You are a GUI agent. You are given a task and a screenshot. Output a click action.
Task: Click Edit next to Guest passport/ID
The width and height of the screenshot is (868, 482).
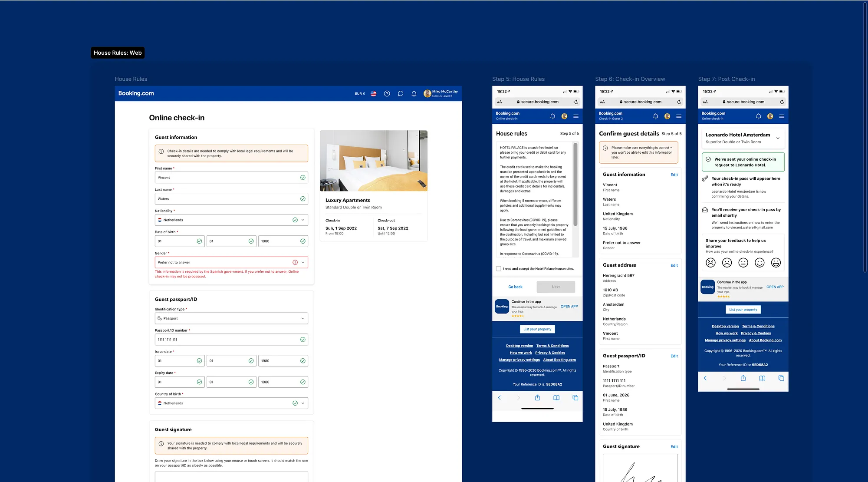coord(674,356)
